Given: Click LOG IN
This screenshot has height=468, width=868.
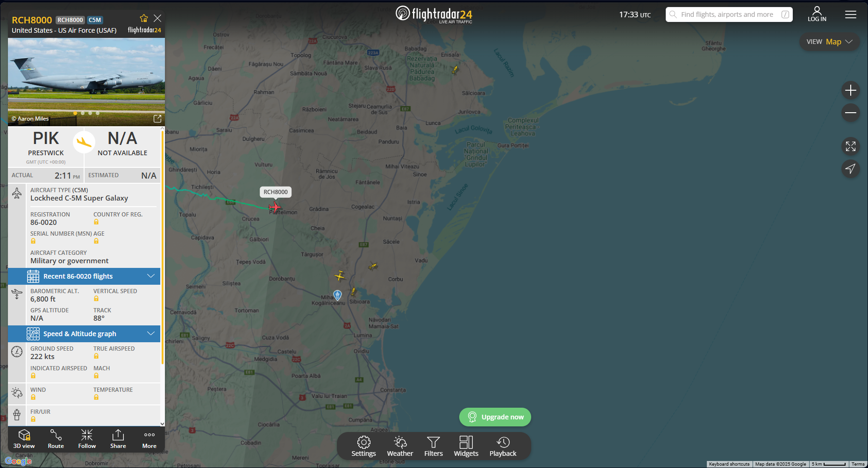Looking at the screenshot, I should 817,14.
